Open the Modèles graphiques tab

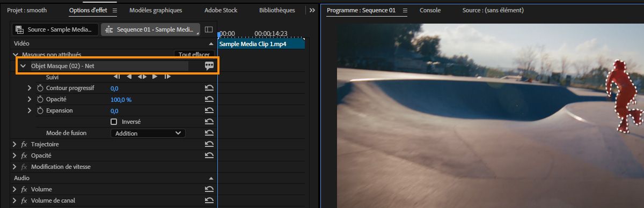(x=156, y=10)
